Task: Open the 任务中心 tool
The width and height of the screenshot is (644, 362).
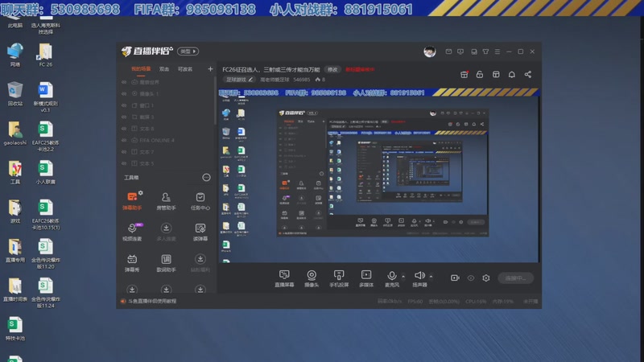Action: [x=200, y=201]
